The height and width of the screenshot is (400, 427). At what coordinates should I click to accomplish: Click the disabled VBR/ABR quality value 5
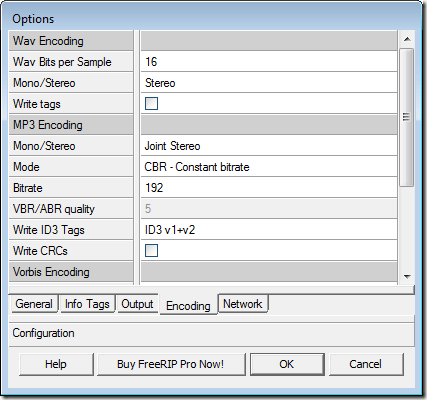pyautogui.click(x=269, y=209)
